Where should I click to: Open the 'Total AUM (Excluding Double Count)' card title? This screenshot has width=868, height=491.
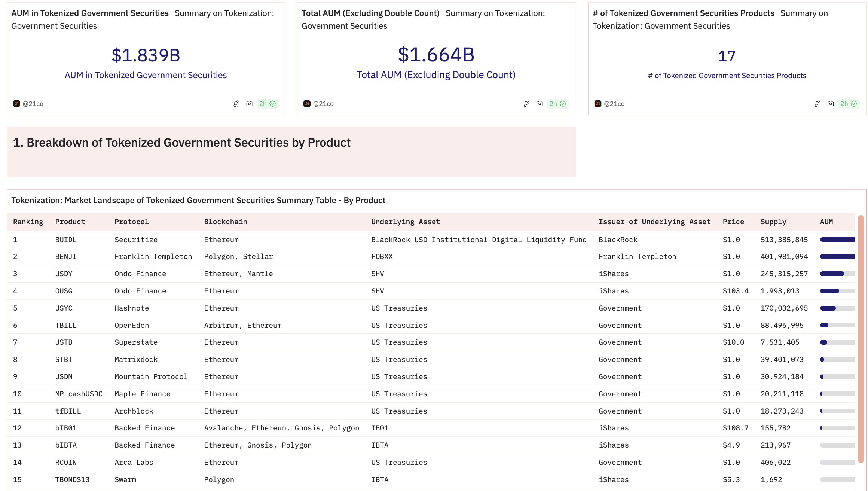coord(370,13)
